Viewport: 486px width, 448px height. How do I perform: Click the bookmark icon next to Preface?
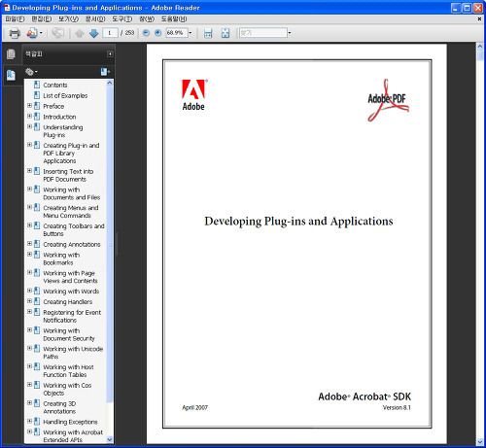[x=37, y=106]
